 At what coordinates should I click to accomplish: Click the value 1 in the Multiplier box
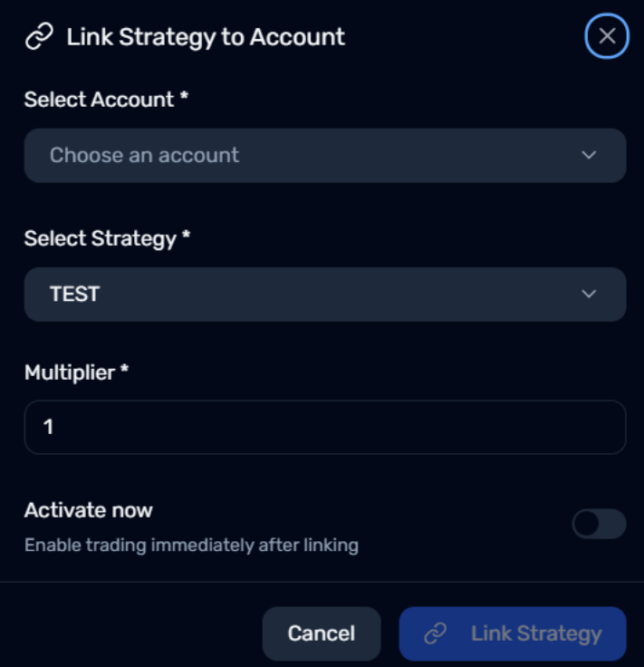(x=49, y=427)
